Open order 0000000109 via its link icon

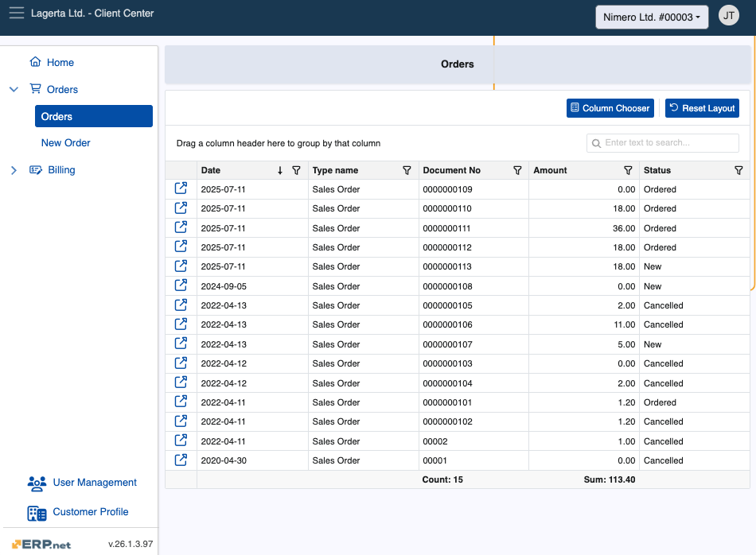coord(181,188)
